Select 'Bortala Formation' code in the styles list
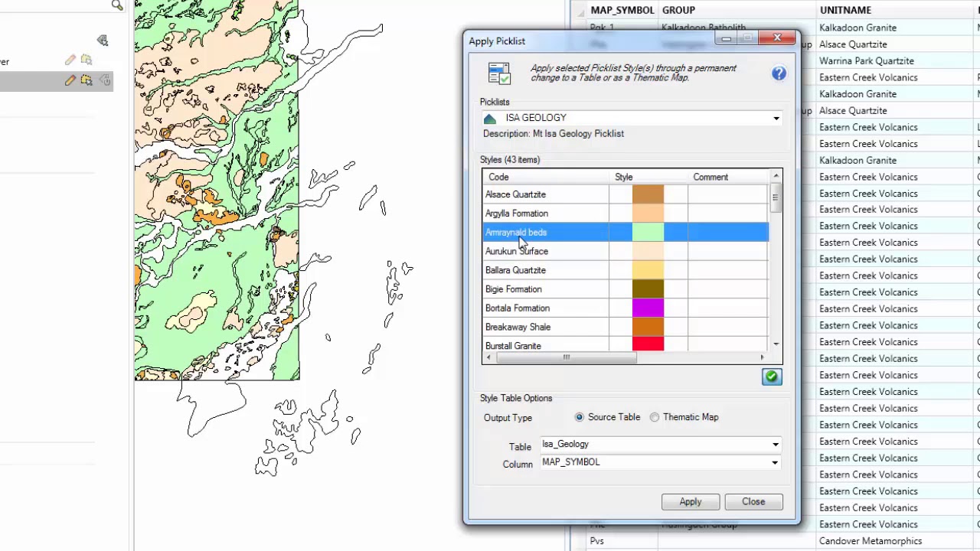This screenshot has width=980, height=551. (x=518, y=308)
